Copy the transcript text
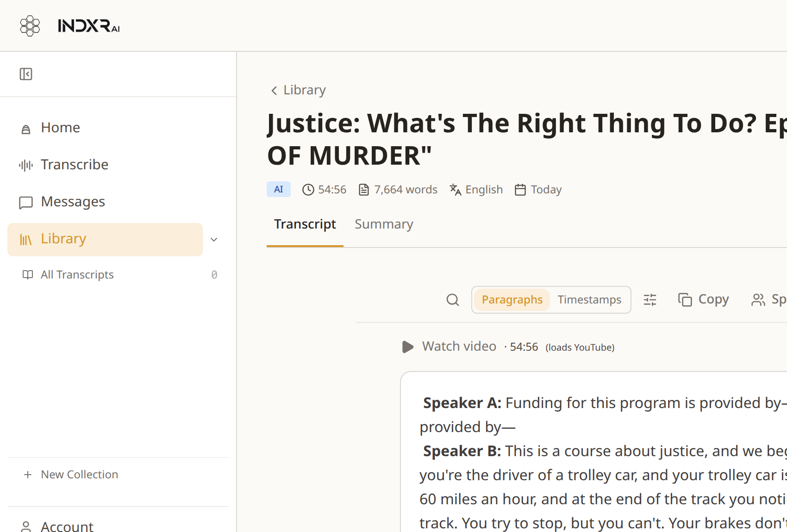Image resolution: width=787 pixels, height=532 pixels. click(x=703, y=300)
